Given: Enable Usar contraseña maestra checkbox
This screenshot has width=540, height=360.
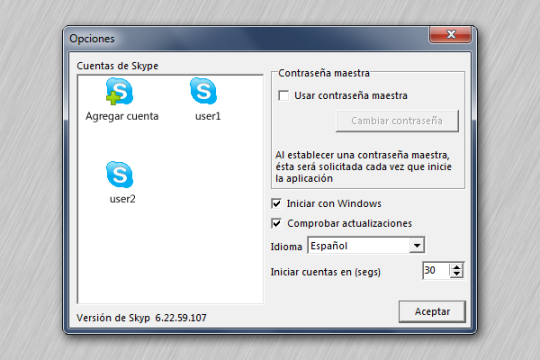Looking at the screenshot, I should pyautogui.click(x=283, y=95).
